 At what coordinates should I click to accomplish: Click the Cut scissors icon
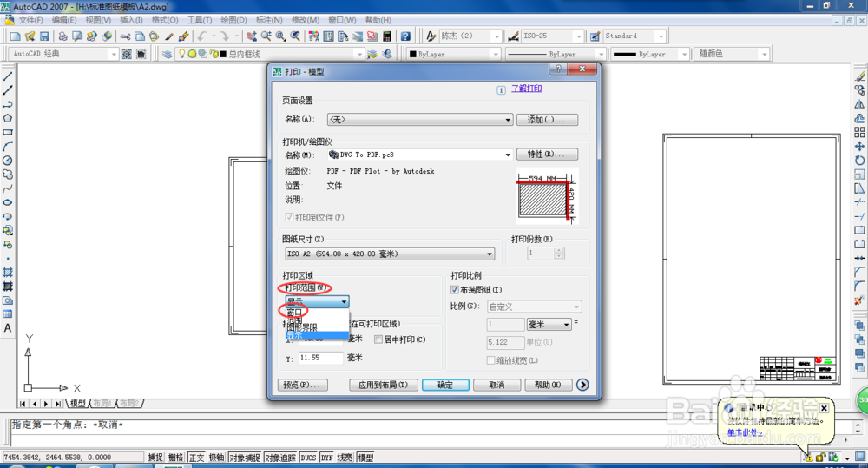pyautogui.click(x=125, y=36)
